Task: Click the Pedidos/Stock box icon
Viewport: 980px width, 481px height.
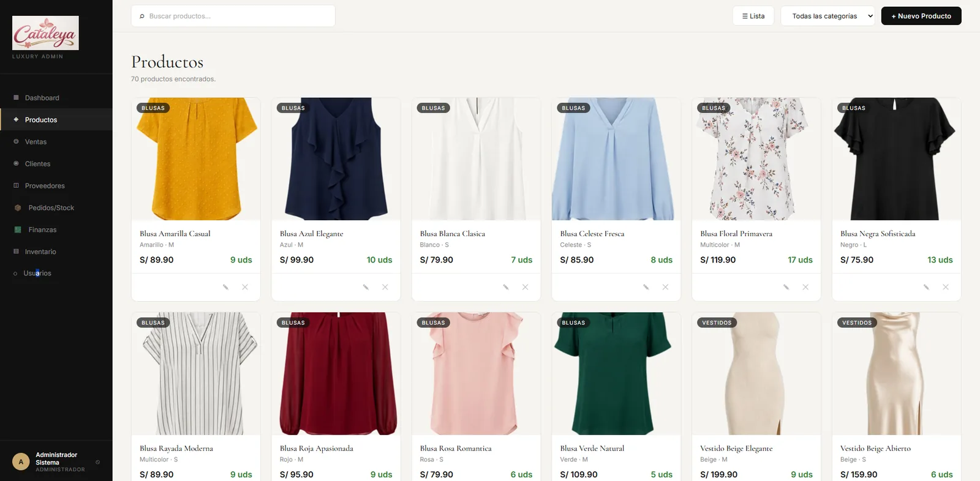Action: [x=18, y=208]
